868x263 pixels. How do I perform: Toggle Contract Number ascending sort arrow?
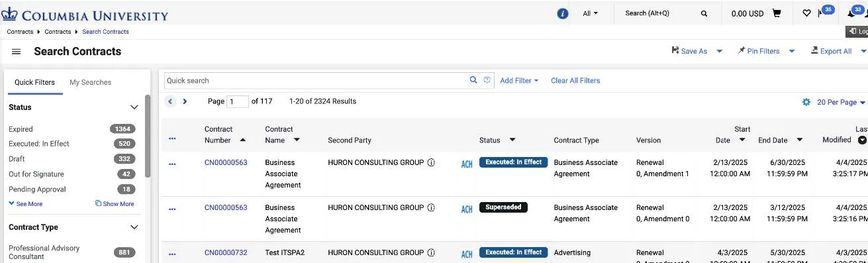coord(242,140)
